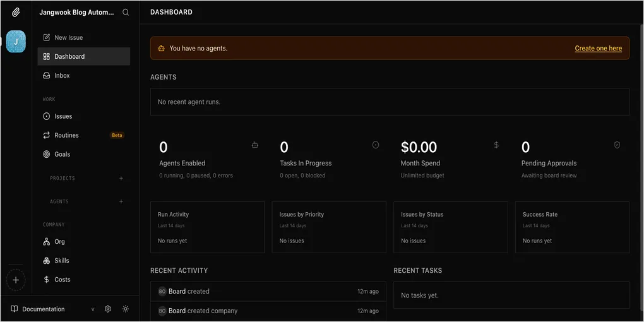Toggle light theme with sun icon

click(x=126, y=309)
